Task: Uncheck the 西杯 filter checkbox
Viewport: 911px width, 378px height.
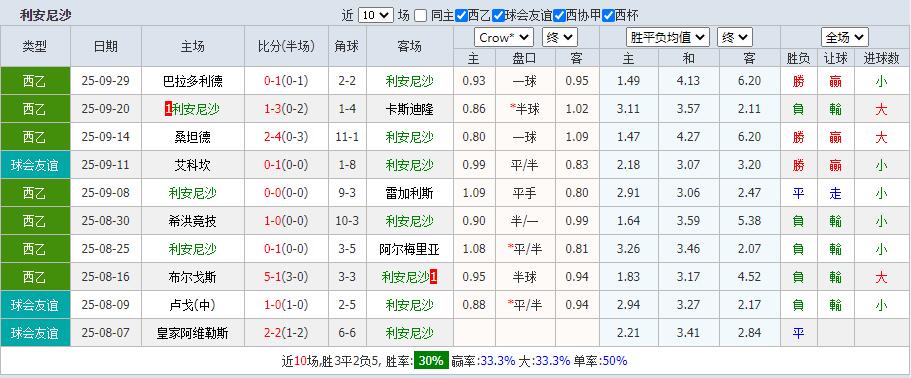Action: 608,16
